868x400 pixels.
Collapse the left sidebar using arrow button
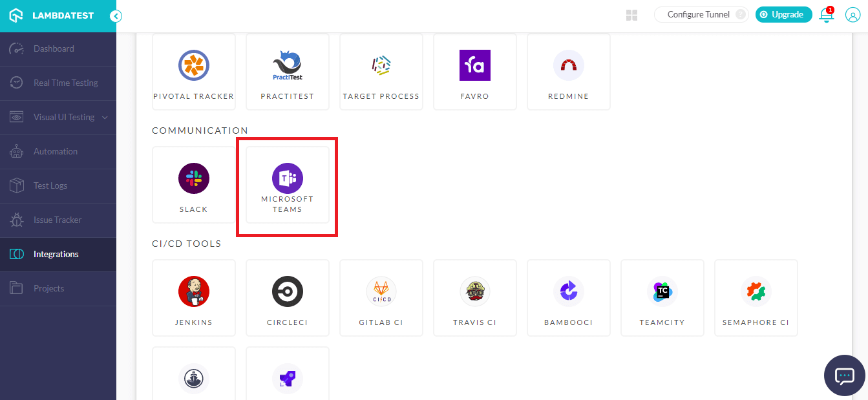(x=116, y=17)
